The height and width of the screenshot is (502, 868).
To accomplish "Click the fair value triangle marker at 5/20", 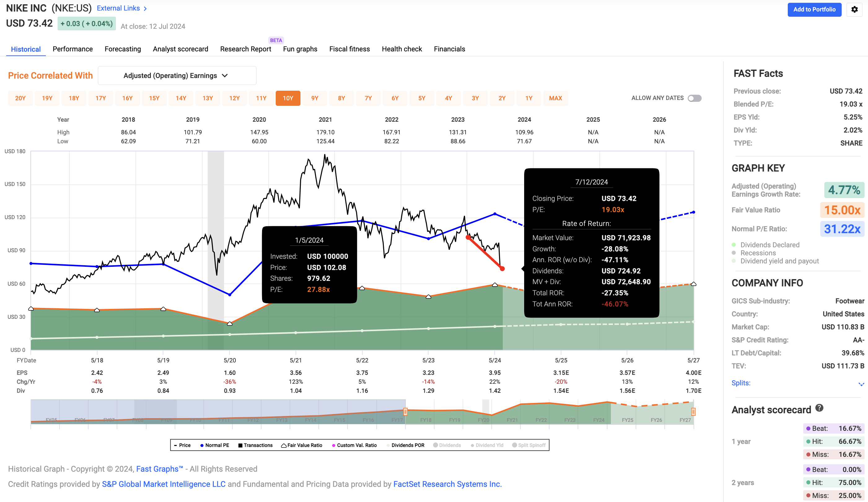I will [x=230, y=323].
